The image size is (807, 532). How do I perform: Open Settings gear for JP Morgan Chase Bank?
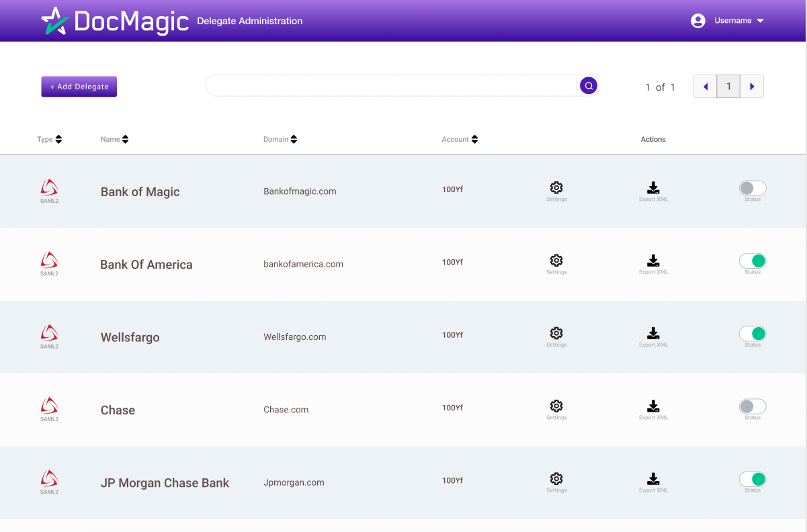click(x=556, y=479)
